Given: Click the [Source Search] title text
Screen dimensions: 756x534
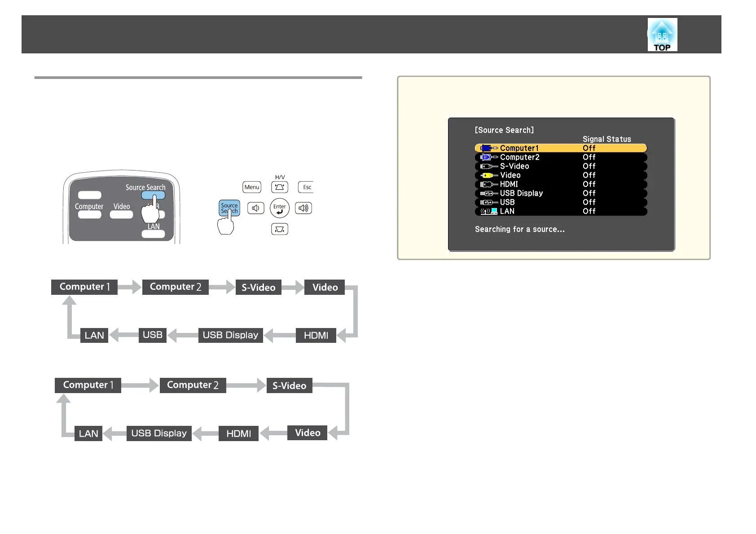Looking at the screenshot, I should 504,130.
